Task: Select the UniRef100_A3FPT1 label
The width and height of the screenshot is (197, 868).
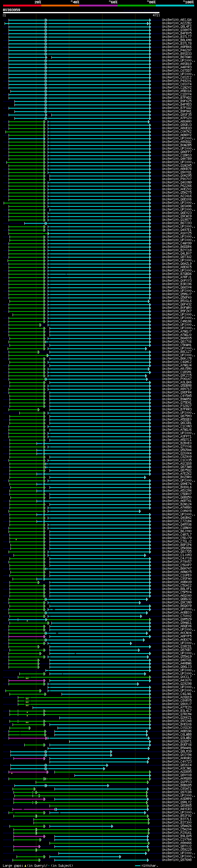Action: (177, 436)
